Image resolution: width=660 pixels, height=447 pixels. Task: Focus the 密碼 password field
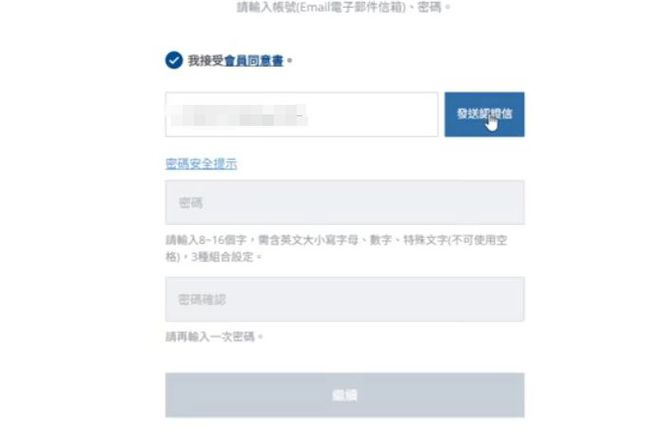coord(345,202)
